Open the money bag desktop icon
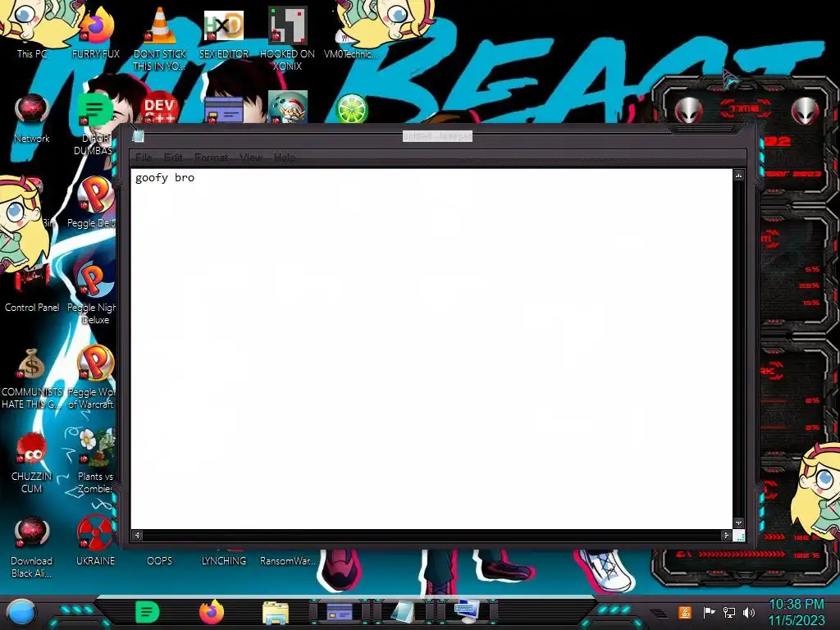Image resolution: width=840 pixels, height=630 pixels. pos(31,364)
